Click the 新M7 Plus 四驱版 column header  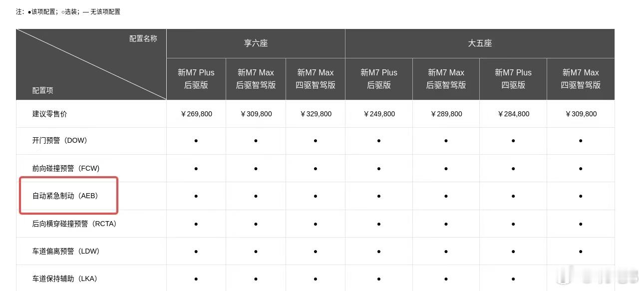[x=513, y=79]
